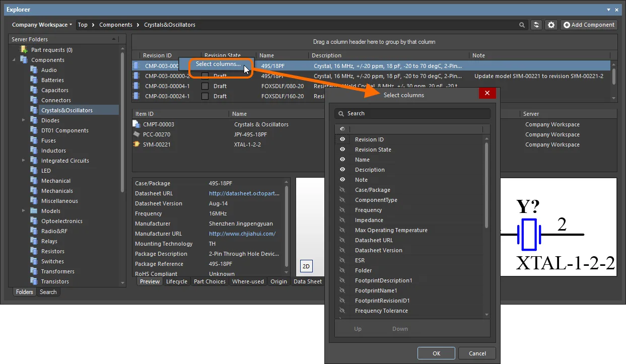Click the refresh icon in the top toolbar

pyautogui.click(x=537, y=25)
